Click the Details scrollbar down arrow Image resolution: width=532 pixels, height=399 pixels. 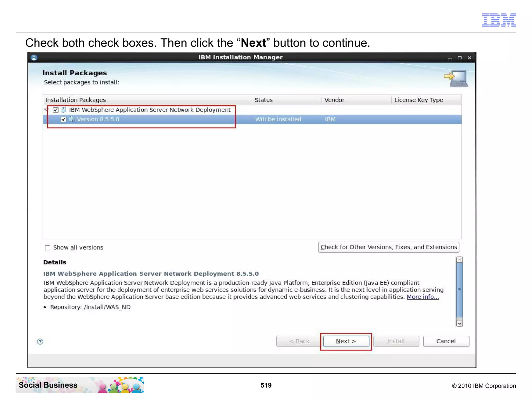click(x=460, y=323)
